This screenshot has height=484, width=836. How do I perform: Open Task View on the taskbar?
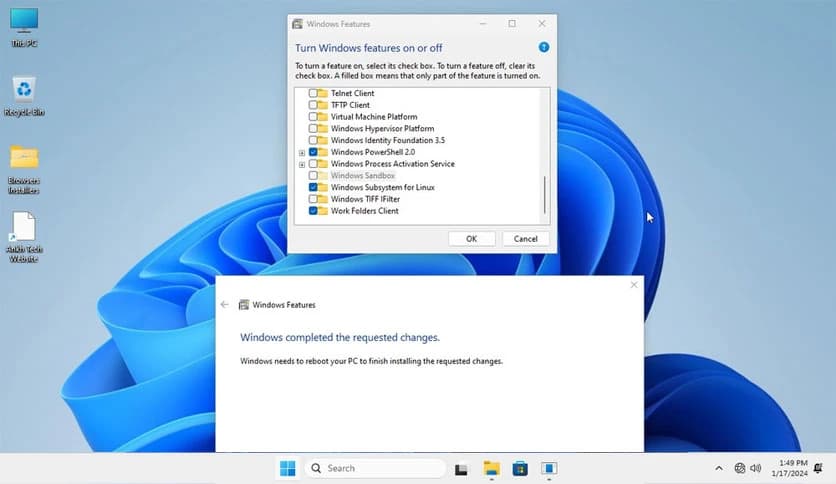461,469
